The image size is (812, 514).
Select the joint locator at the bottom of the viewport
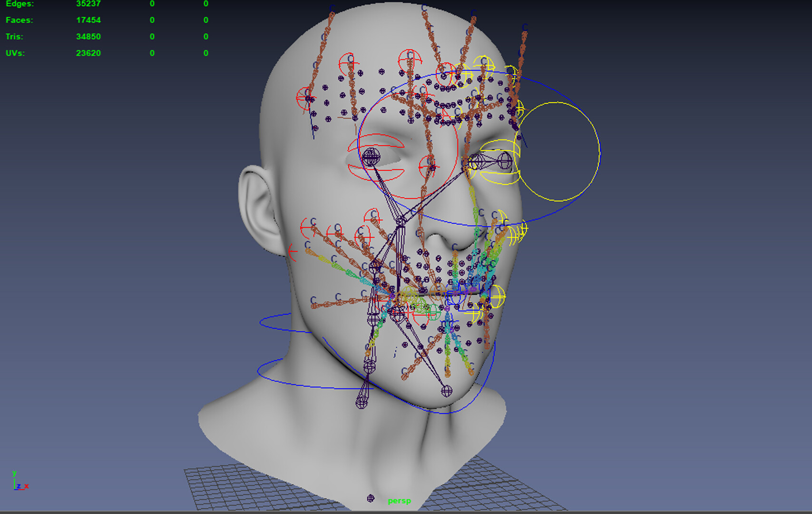[x=371, y=499]
